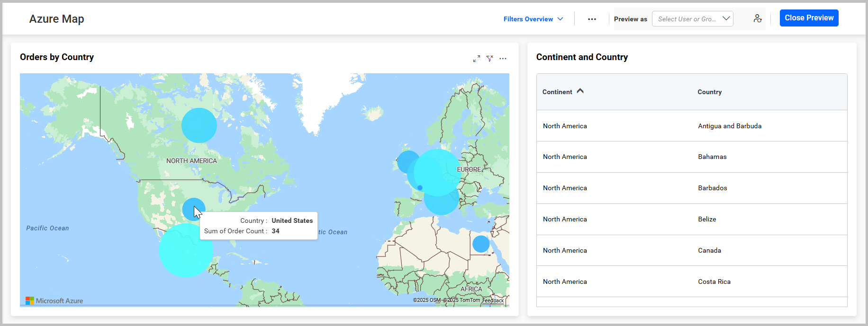This screenshot has height=326, width=868.
Task: Open Orders by Country widget options menu
Action: tap(503, 59)
